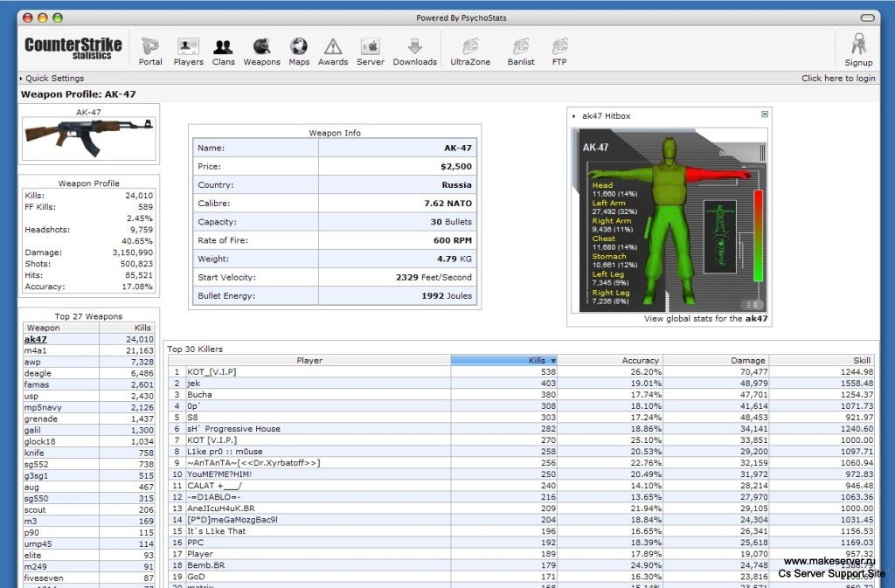The image size is (895, 588).
Task: Click the red-green damage gradient bar
Action: click(x=758, y=236)
